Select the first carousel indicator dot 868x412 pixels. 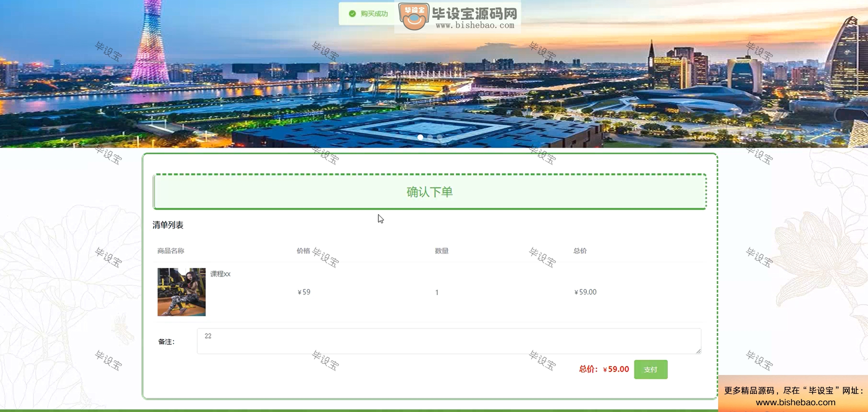pos(420,137)
